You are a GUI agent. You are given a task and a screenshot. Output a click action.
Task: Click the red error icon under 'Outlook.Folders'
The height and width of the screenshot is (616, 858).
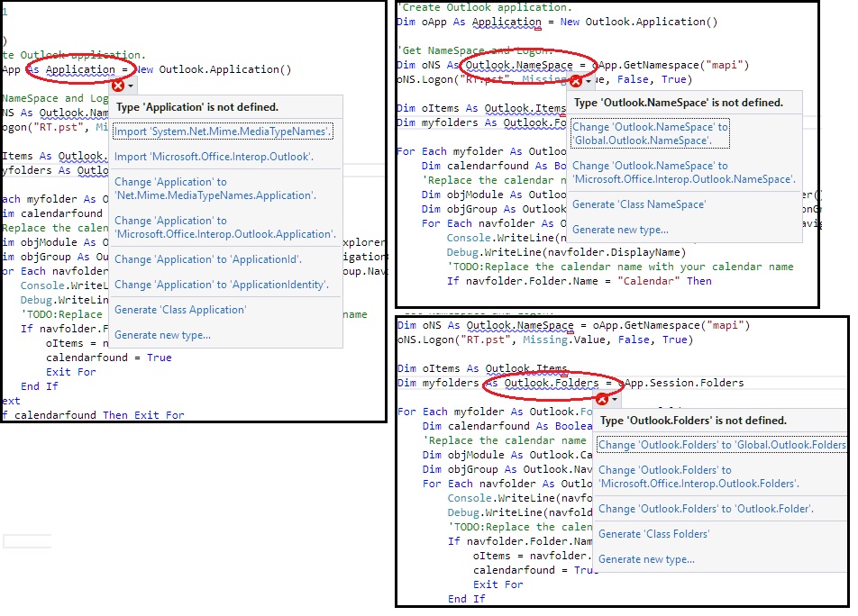coord(602,398)
